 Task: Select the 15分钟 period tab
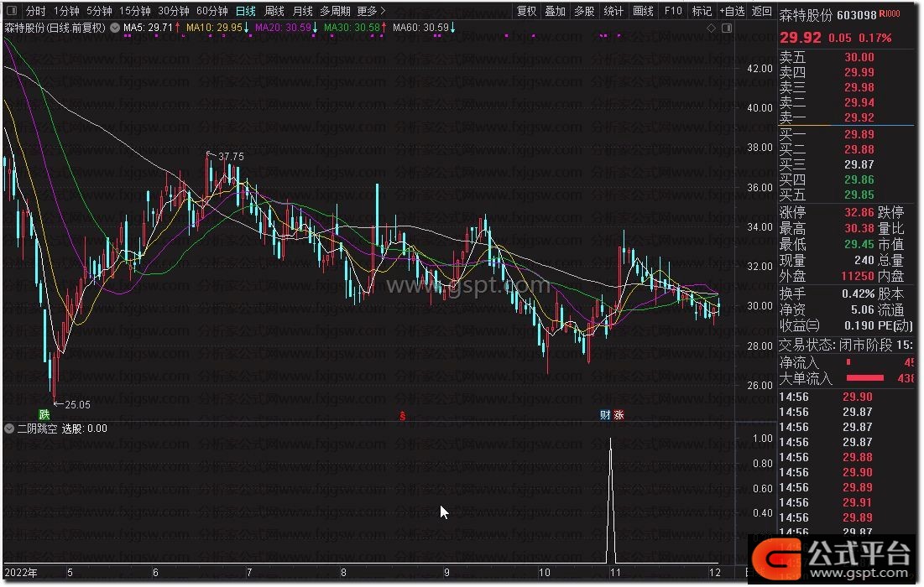(x=135, y=11)
